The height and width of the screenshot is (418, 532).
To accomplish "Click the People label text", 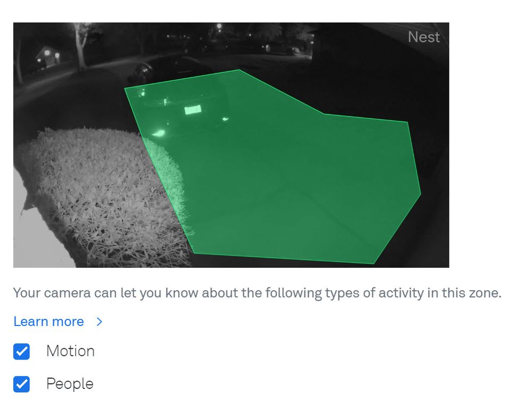I will click(70, 384).
